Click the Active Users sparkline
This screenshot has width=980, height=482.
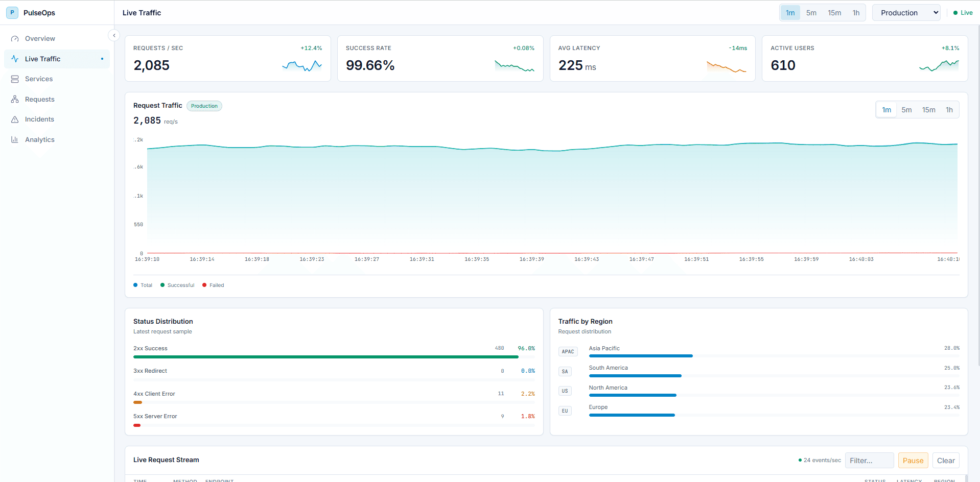[x=939, y=65]
